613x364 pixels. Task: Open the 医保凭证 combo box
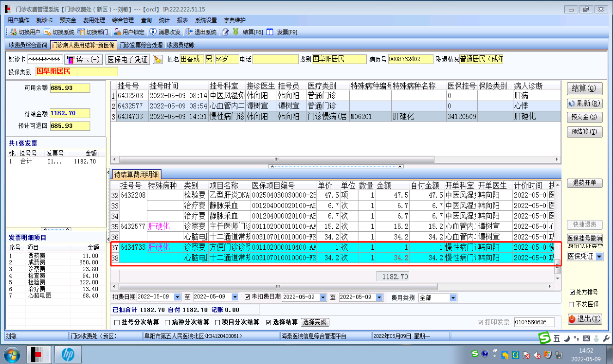click(x=599, y=257)
